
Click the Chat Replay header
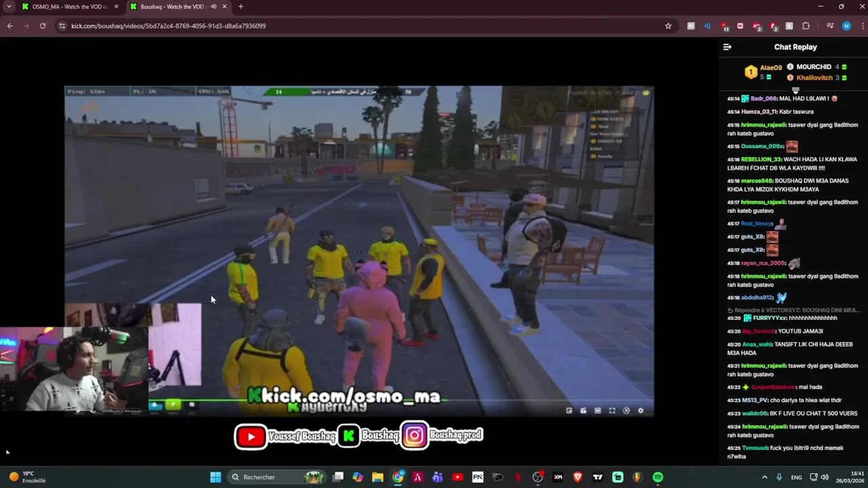coord(795,47)
